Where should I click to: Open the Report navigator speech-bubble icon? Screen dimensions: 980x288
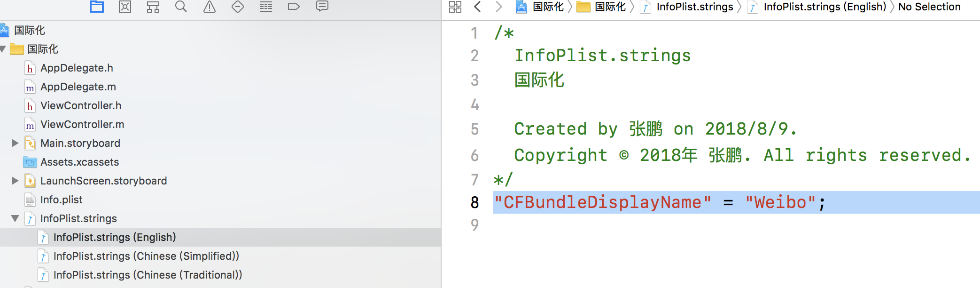(x=322, y=7)
